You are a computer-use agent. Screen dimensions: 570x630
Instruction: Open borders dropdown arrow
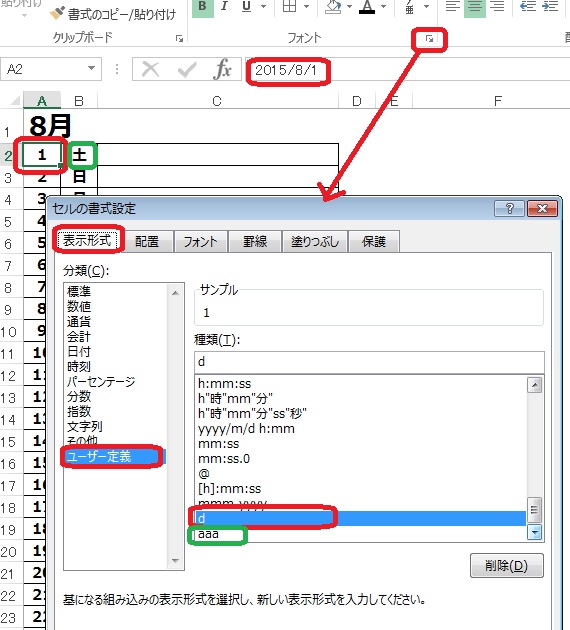click(x=306, y=7)
